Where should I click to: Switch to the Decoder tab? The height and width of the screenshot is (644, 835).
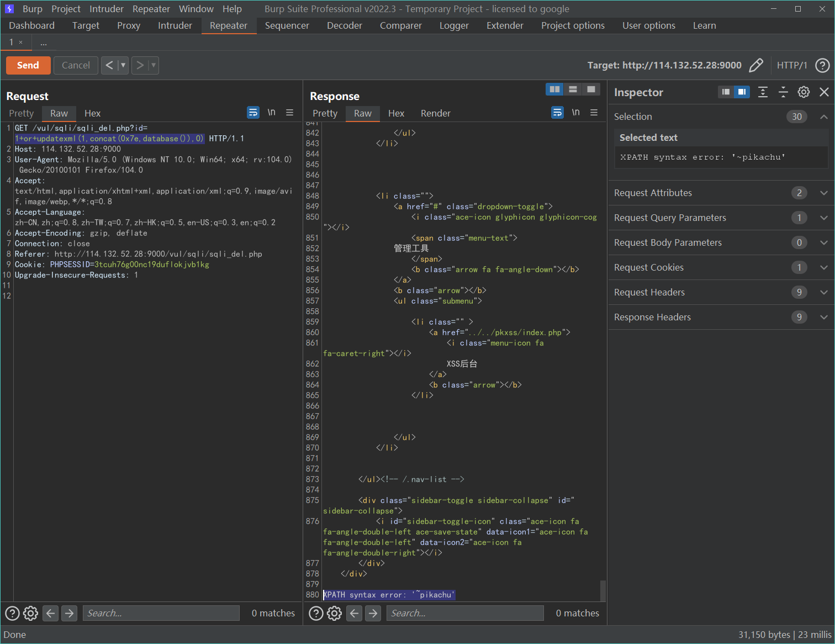coord(345,25)
